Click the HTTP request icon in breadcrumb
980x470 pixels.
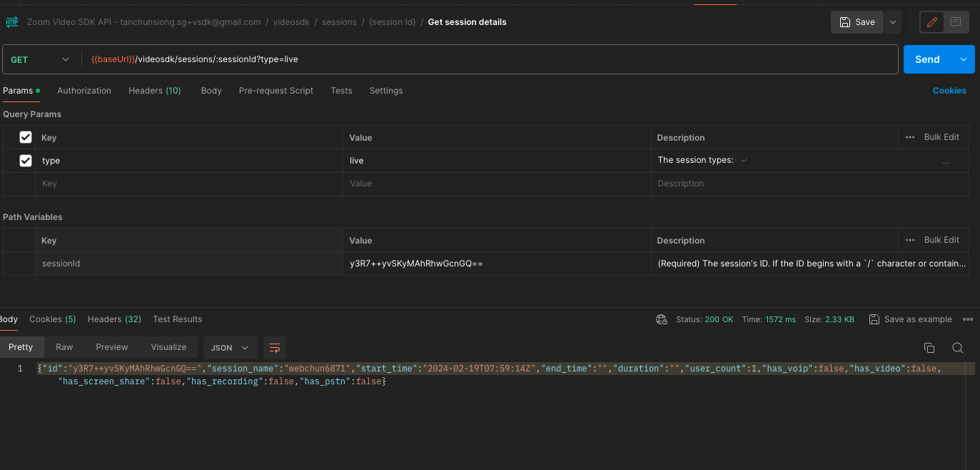coord(12,22)
